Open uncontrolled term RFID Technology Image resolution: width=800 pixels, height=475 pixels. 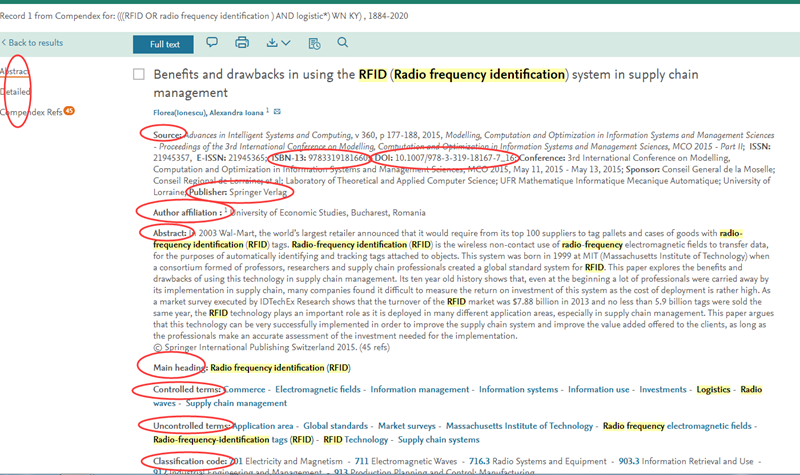tap(356, 440)
